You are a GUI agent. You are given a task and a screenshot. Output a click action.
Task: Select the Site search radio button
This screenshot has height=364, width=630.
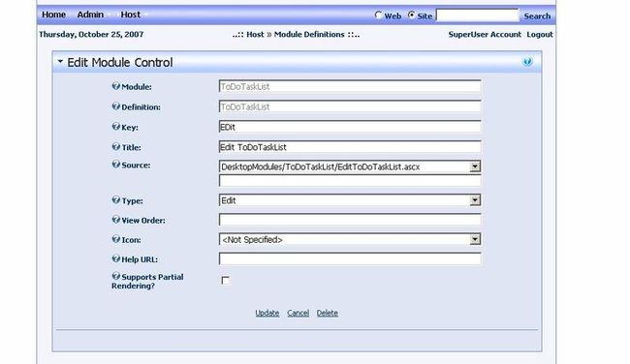411,15
